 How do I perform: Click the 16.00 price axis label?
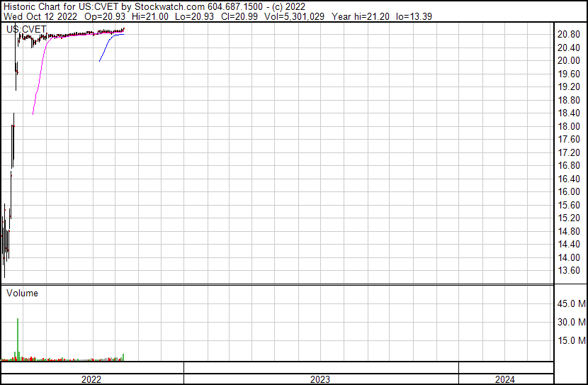[x=569, y=191]
